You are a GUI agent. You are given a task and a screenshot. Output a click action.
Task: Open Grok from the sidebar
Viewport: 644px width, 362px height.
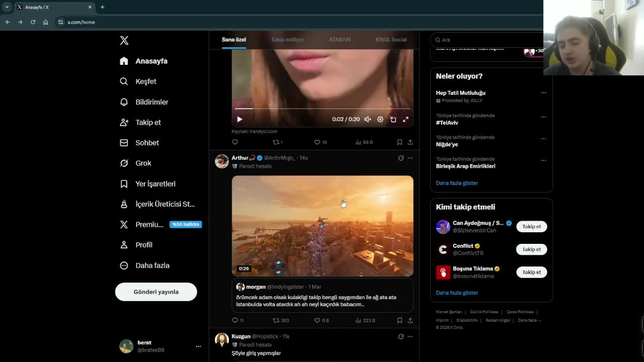tap(135, 163)
